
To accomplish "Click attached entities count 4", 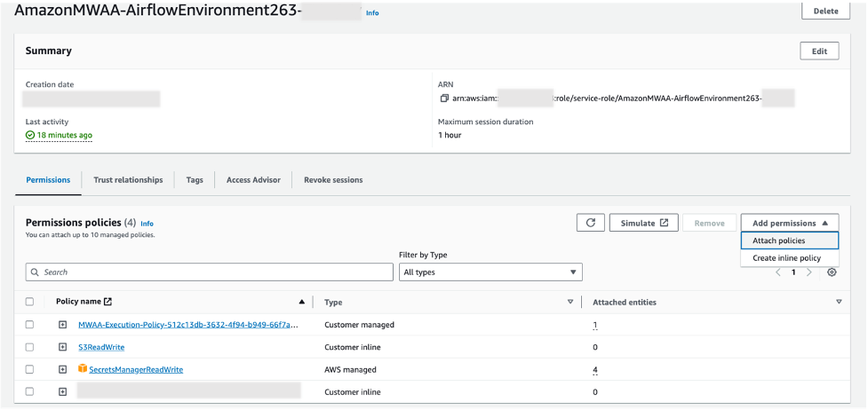I will tap(595, 369).
